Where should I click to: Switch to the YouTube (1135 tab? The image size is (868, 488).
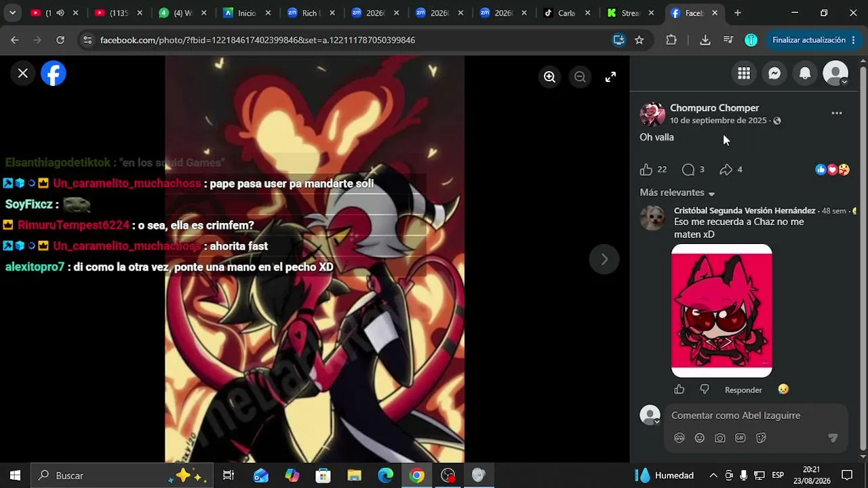119,13
